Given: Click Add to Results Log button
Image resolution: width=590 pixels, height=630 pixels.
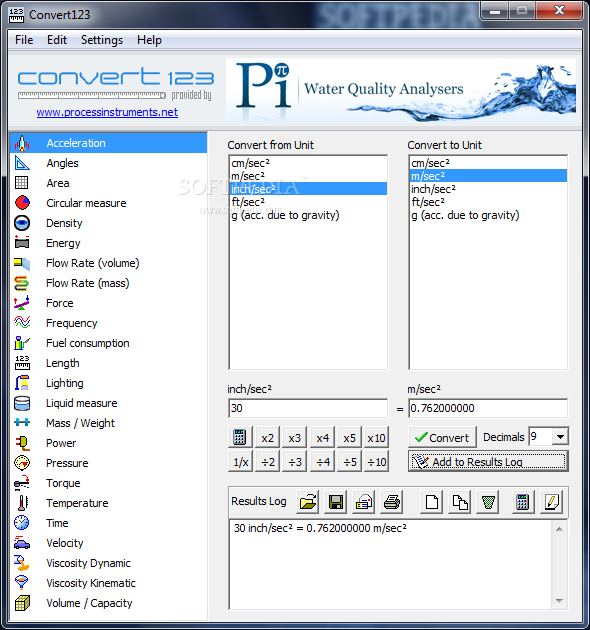Looking at the screenshot, I should [488, 462].
